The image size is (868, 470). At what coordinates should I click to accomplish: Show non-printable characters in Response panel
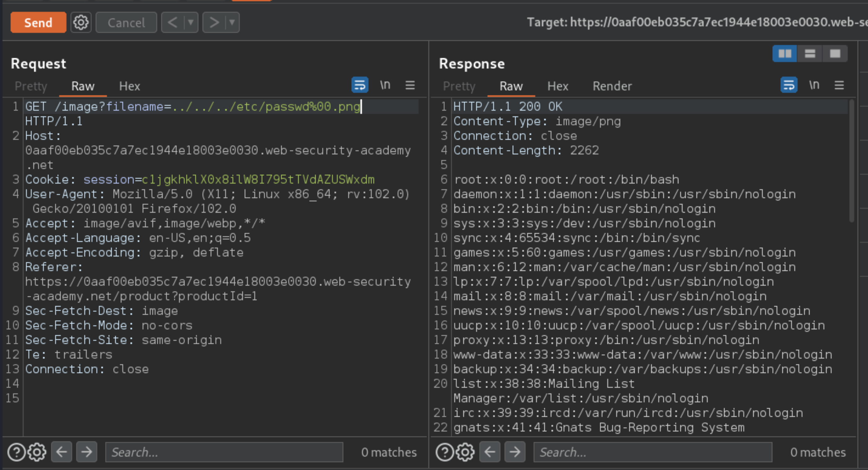(814, 85)
